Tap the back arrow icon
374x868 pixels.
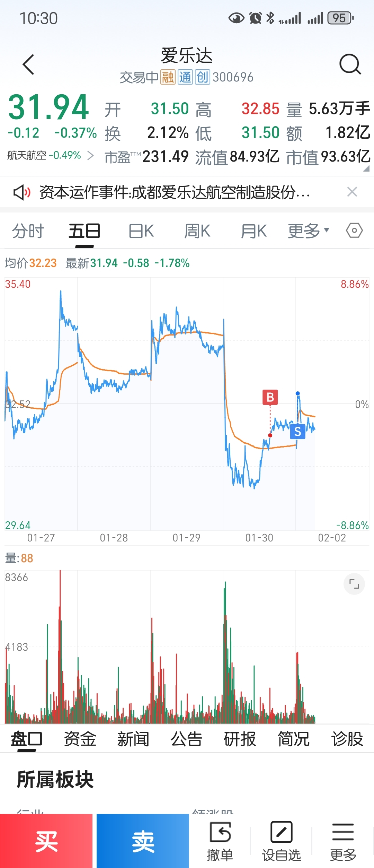coord(29,64)
